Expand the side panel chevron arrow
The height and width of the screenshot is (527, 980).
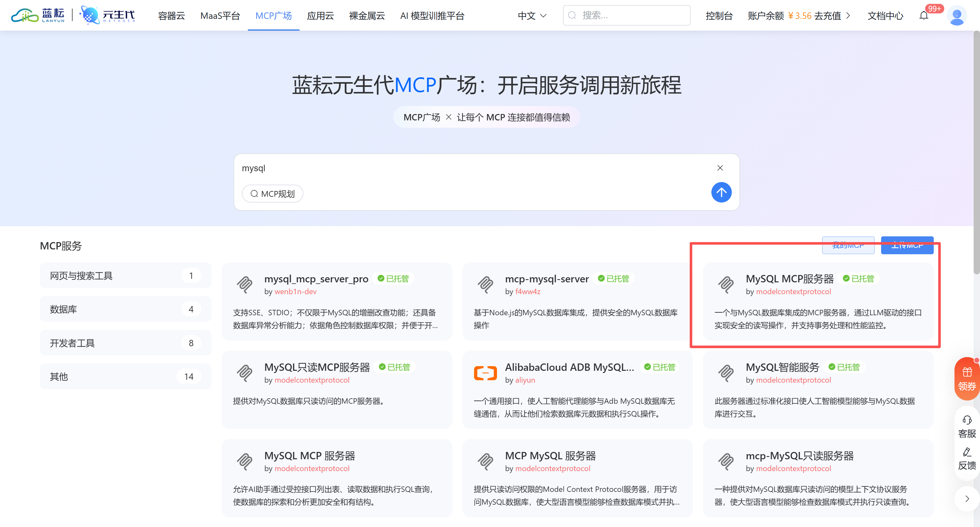tap(967, 499)
